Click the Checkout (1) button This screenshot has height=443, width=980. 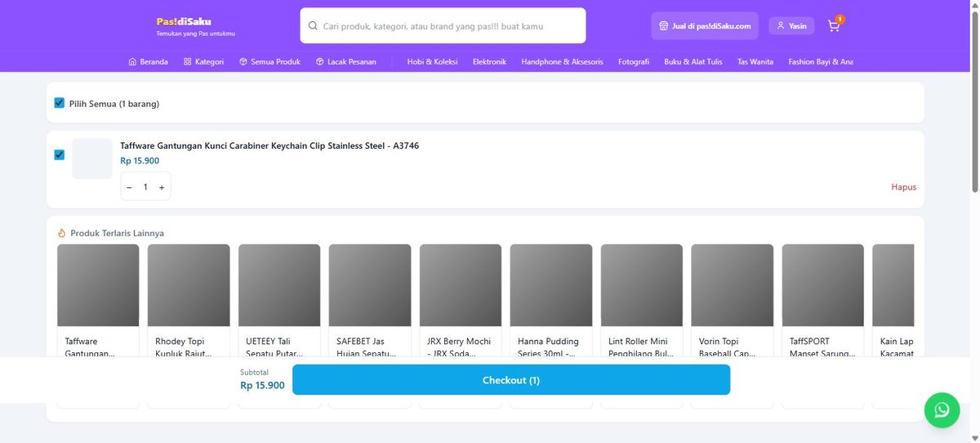coord(511,380)
